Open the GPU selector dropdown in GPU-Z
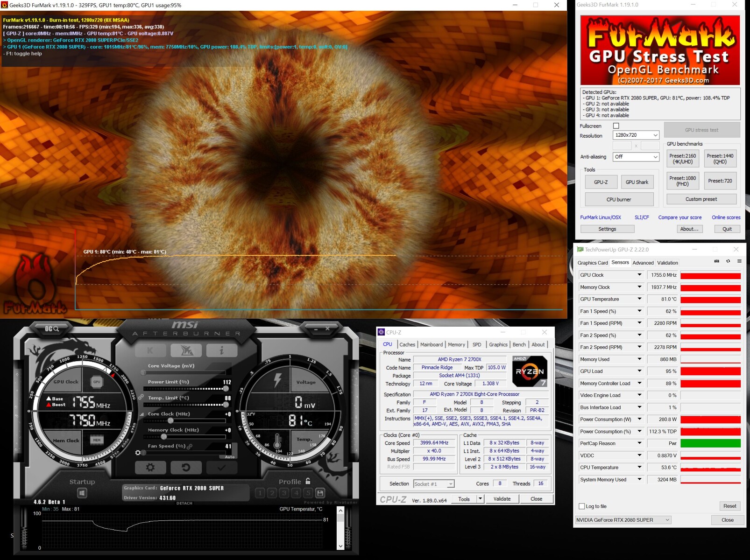This screenshot has width=750, height=560. pyautogui.click(x=623, y=520)
